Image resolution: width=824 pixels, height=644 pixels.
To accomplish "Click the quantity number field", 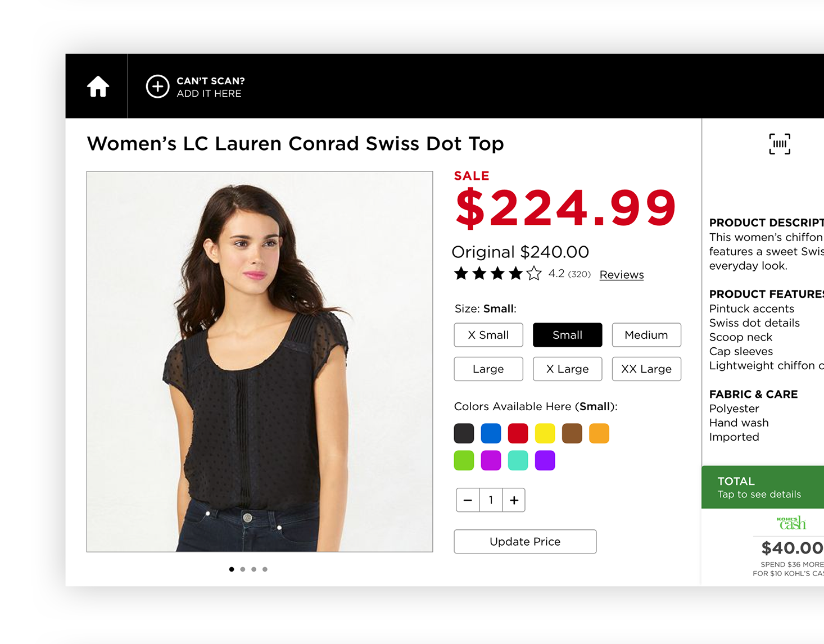I will click(x=491, y=500).
